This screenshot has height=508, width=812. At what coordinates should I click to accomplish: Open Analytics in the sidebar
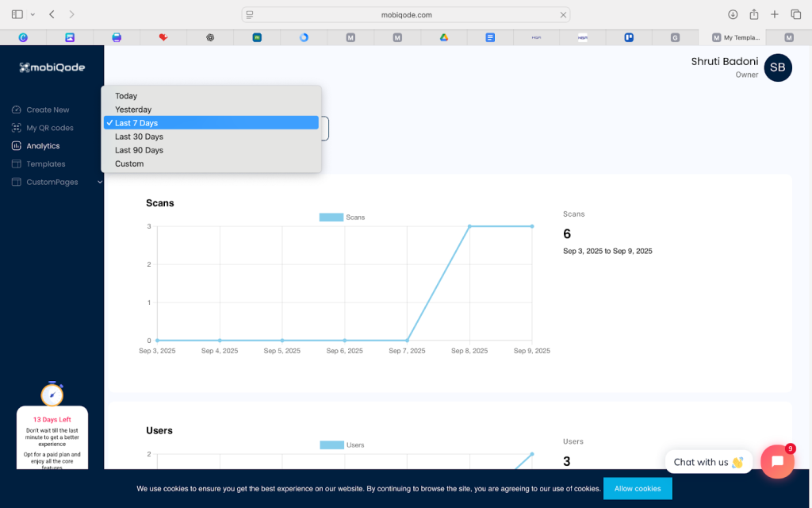pos(43,146)
